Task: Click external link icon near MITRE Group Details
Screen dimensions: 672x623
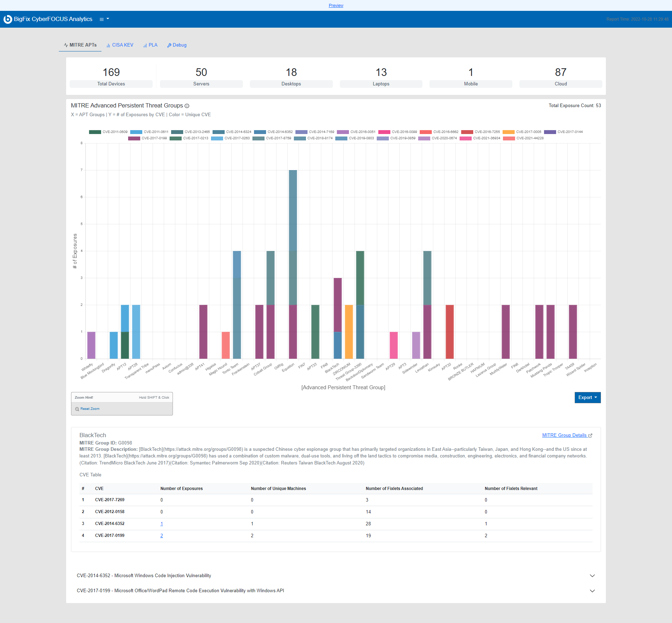Action: [590, 436]
